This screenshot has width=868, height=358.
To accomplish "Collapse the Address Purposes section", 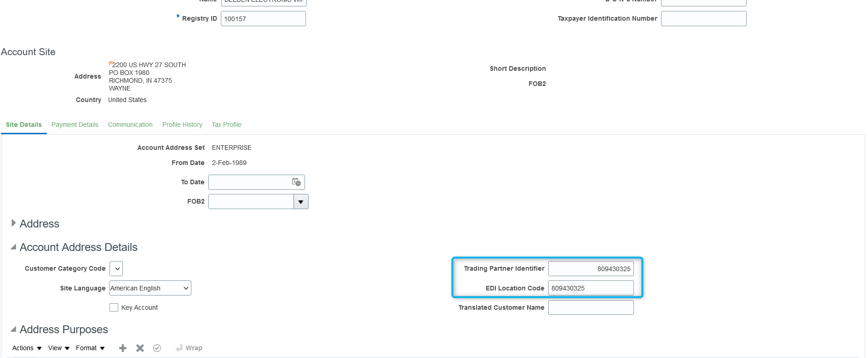I will [x=13, y=329].
